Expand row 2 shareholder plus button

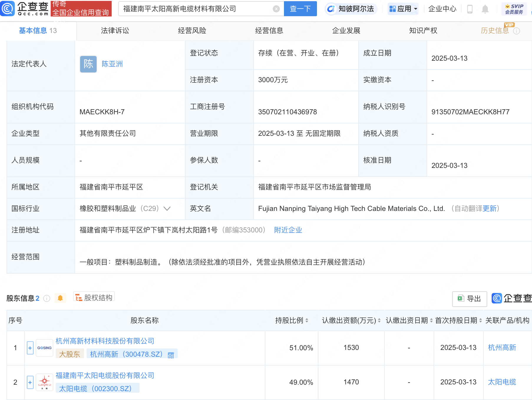pyautogui.click(x=30, y=382)
